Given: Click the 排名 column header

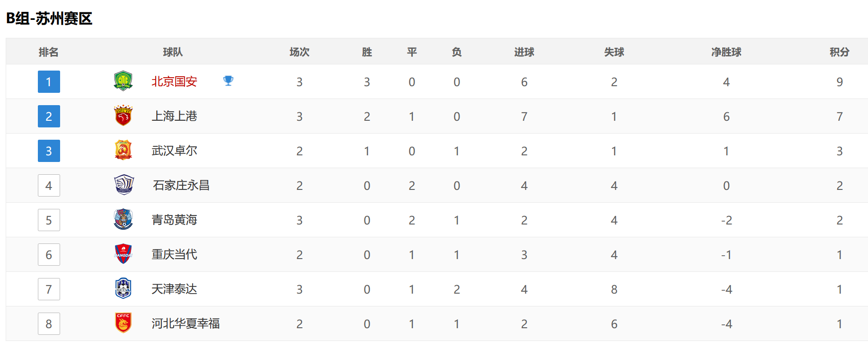Looking at the screenshot, I should 48,52.
